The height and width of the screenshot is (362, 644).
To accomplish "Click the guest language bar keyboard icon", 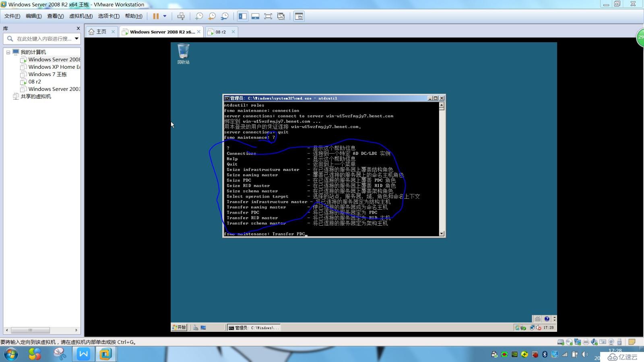I will pyautogui.click(x=538, y=319).
